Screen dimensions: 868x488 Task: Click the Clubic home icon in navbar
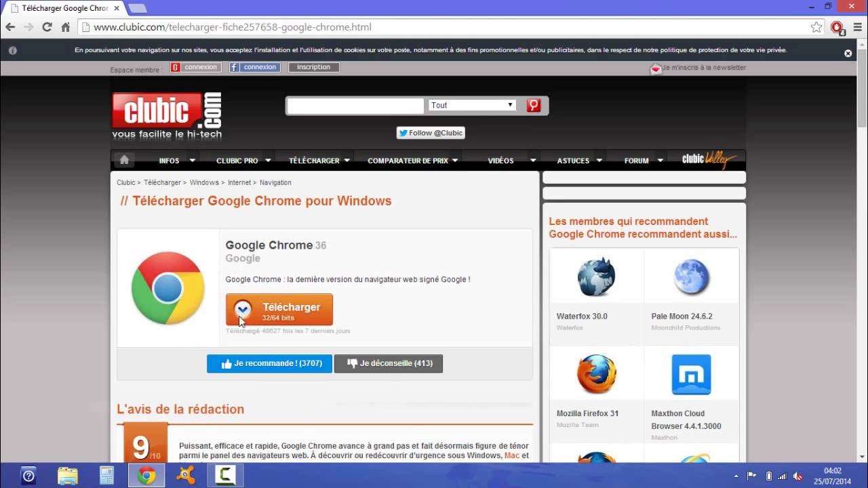123,160
